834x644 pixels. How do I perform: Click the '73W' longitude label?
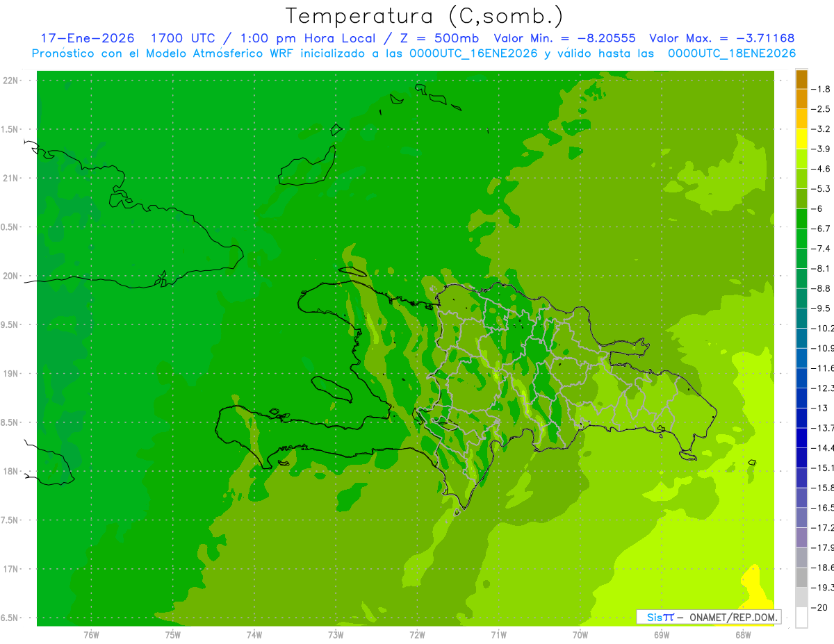point(336,635)
